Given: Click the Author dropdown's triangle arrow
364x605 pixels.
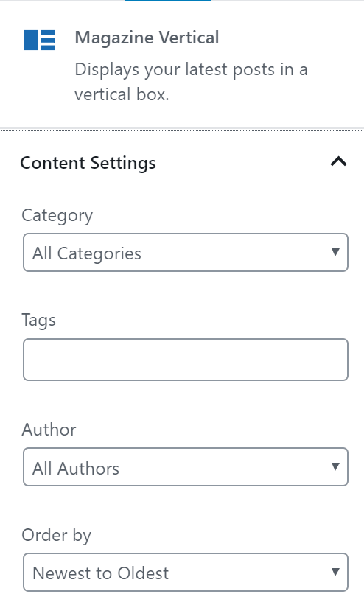Looking at the screenshot, I should tap(335, 467).
